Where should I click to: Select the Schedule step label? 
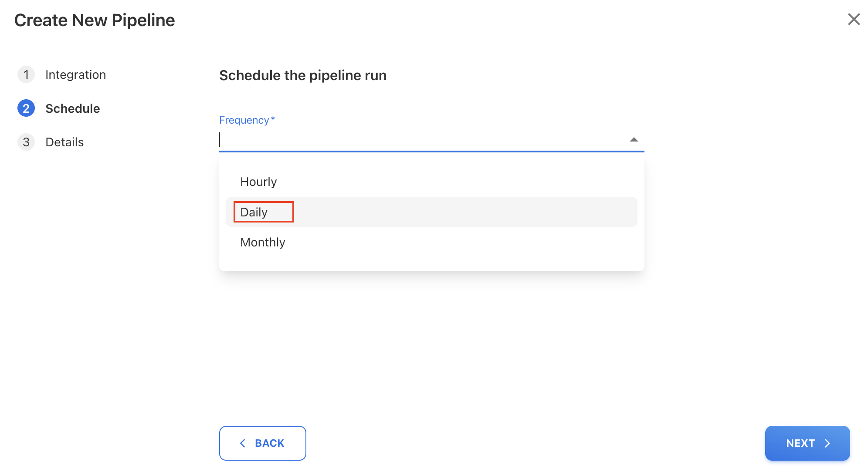73,108
